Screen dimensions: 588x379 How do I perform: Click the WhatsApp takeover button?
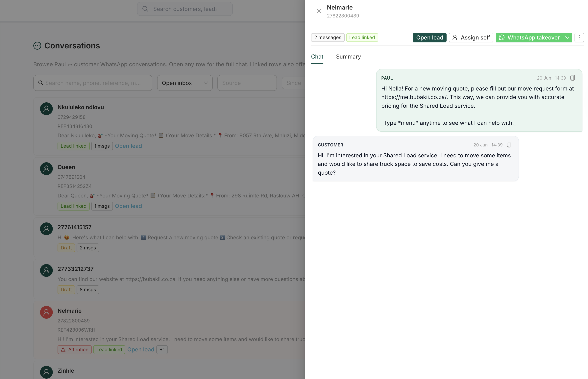click(x=529, y=38)
